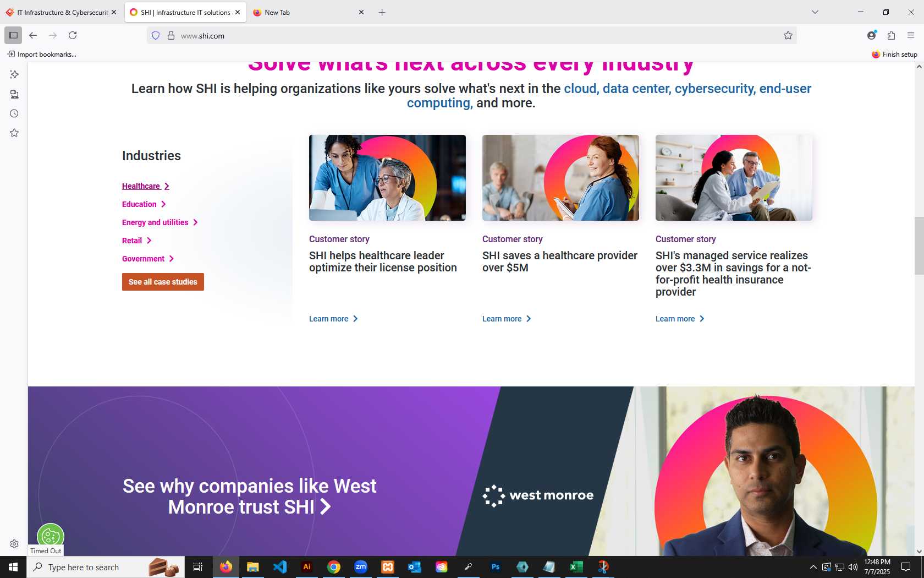Click Finish setup button
924x578 pixels.
pos(894,54)
